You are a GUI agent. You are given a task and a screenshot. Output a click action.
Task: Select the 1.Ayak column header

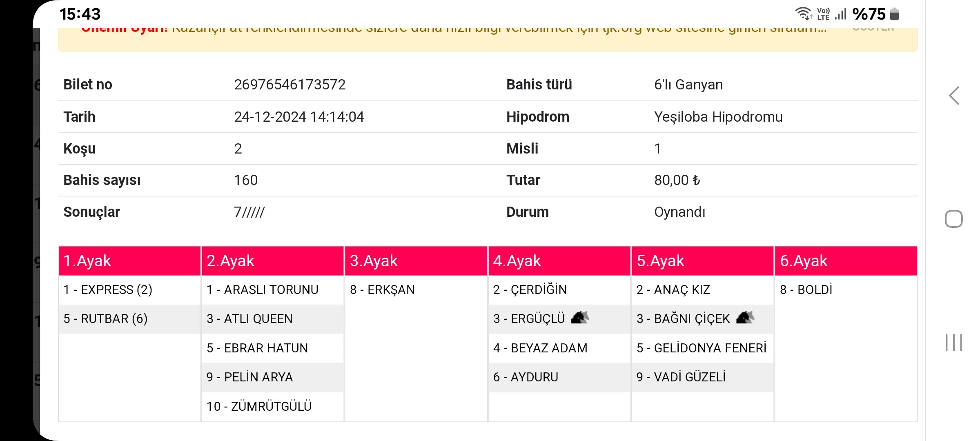coord(129,261)
